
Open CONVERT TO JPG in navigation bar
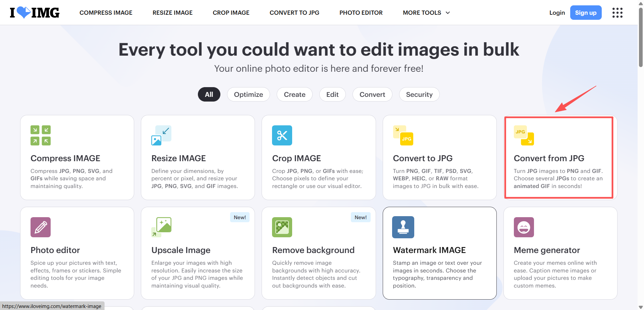[294, 13]
